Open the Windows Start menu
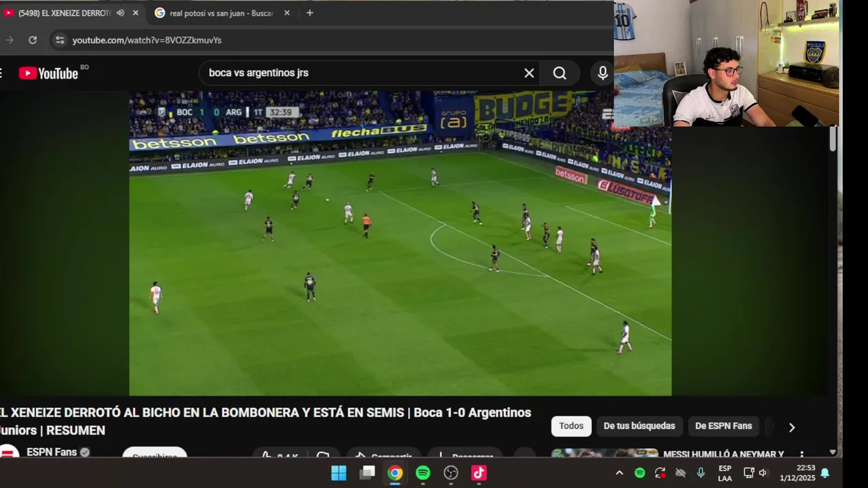Screen dimensions: 868x488 click(x=338, y=473)
